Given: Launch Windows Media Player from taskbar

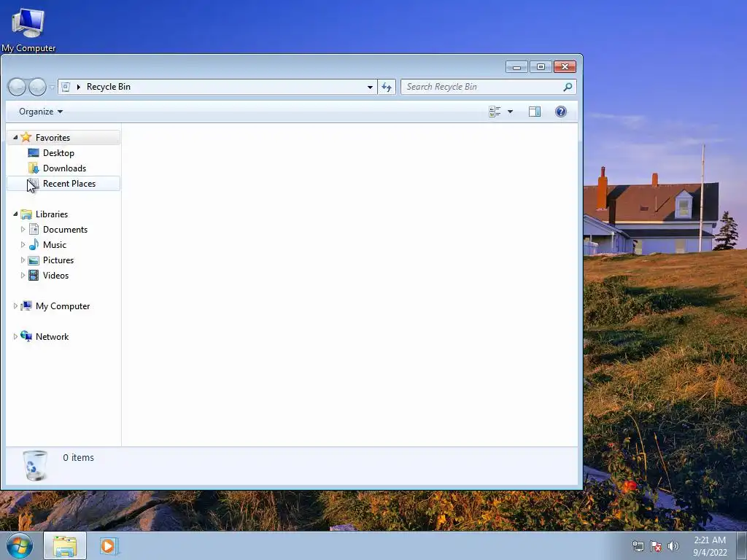Looking at the screenshot, I should [x=108, y=545].
